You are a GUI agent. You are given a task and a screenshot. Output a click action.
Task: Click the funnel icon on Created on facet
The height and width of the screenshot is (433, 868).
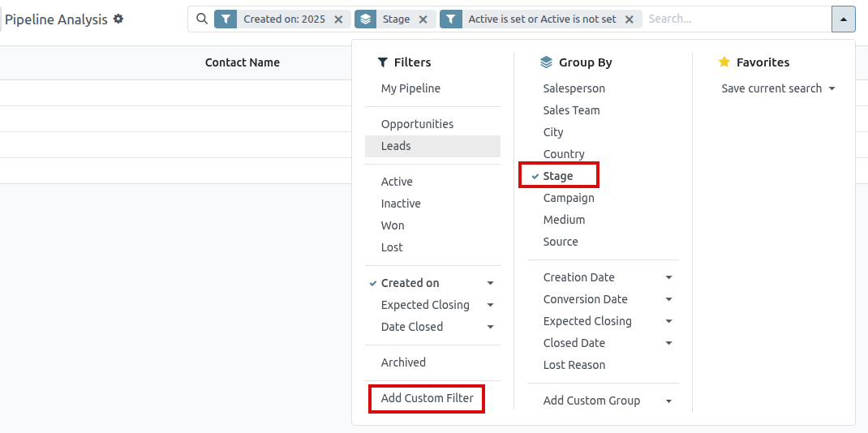pyautogui.click(x=226, y=19)
